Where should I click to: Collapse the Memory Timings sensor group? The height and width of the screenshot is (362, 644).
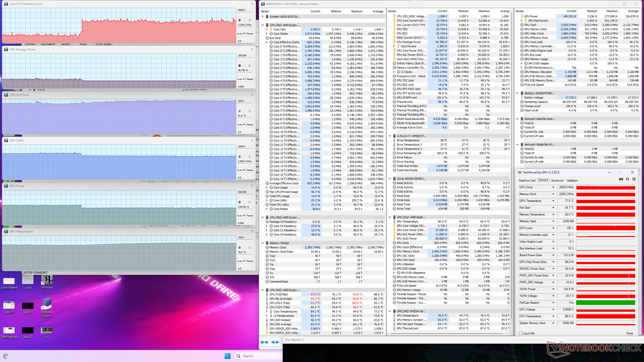[x=263, y=243]
